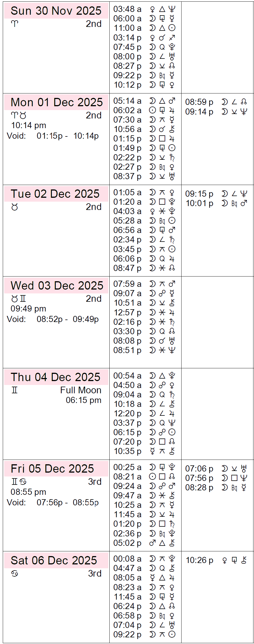Click the aspect symbols beside 03:48 a Sunday

(x=162, y=9)
